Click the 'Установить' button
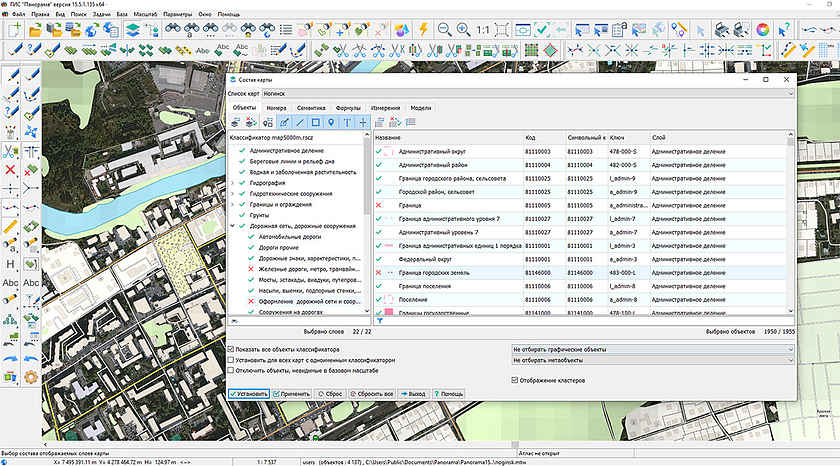 pos(248,394)
